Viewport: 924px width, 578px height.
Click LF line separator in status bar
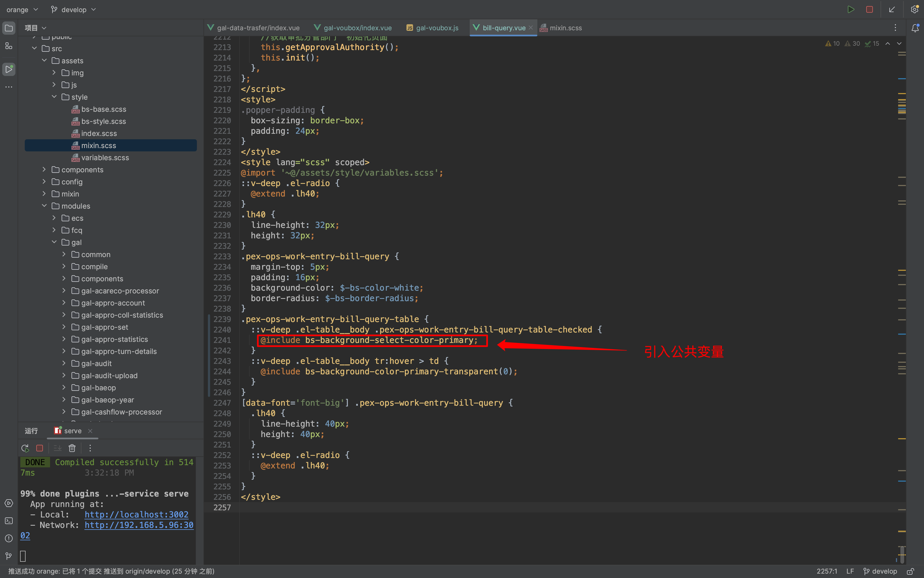pyautogui.click(x=850, y=571)
